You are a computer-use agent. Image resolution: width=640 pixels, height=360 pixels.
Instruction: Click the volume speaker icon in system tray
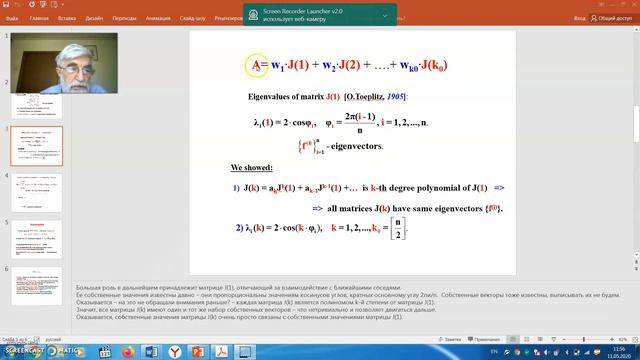tap(547, 352)
